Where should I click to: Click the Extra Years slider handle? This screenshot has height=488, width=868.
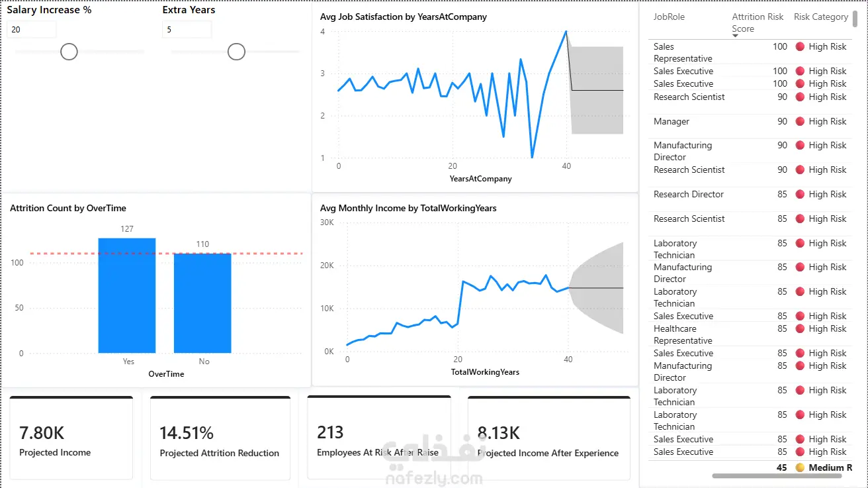click(x=236, y=52)
